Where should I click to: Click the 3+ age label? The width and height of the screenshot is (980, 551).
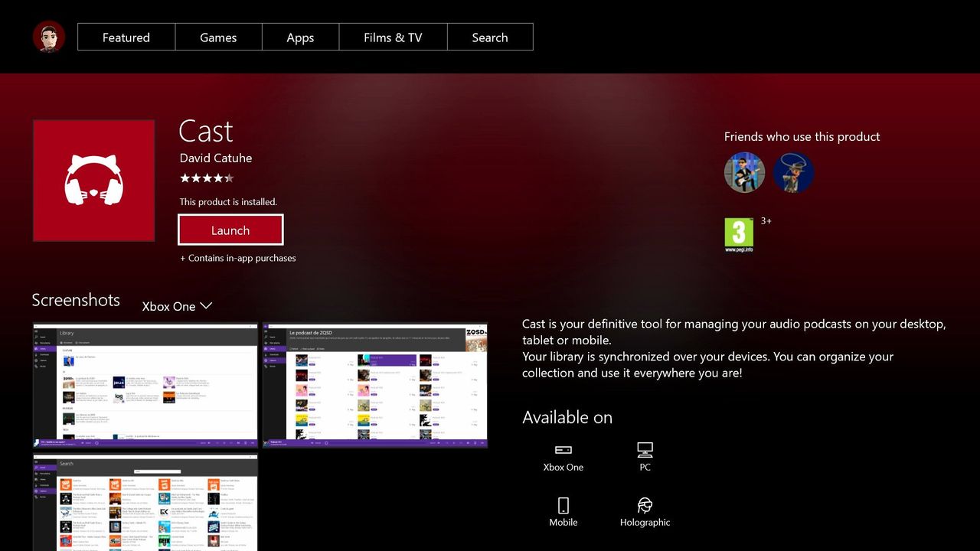point(766,220)
